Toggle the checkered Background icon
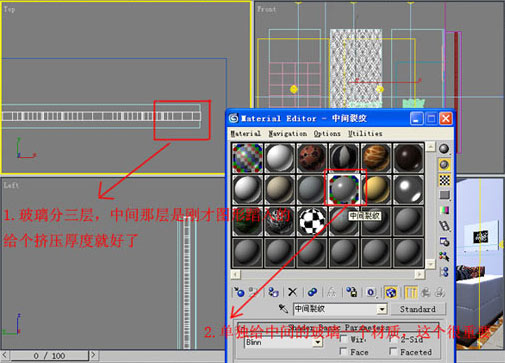 tap(444, 180)
